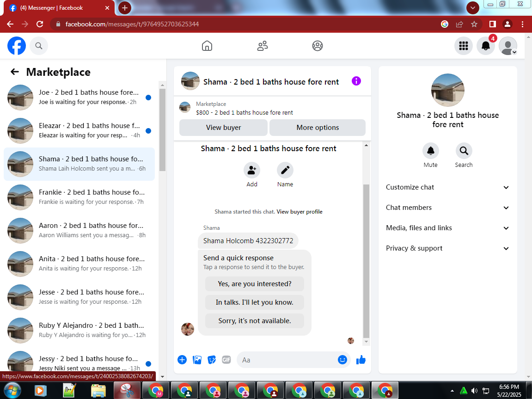This screenshot has width=532, height=399.
Task: Open the Friends icon in top navigation
Action: 262,46
